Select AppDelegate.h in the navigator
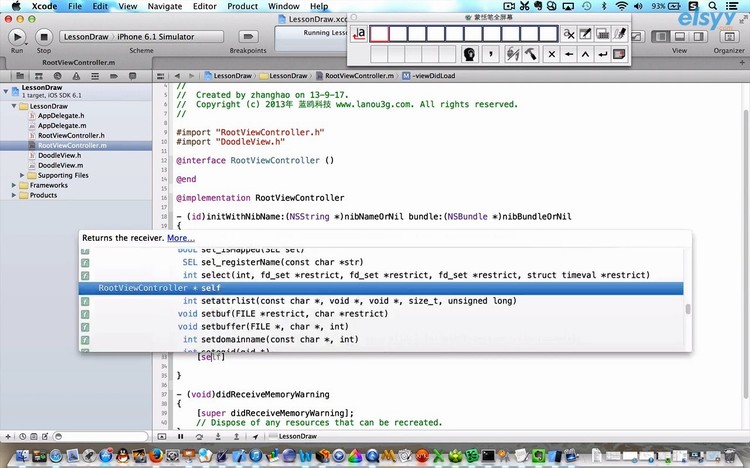The image size is (750, 468). (x=61, y=115)
